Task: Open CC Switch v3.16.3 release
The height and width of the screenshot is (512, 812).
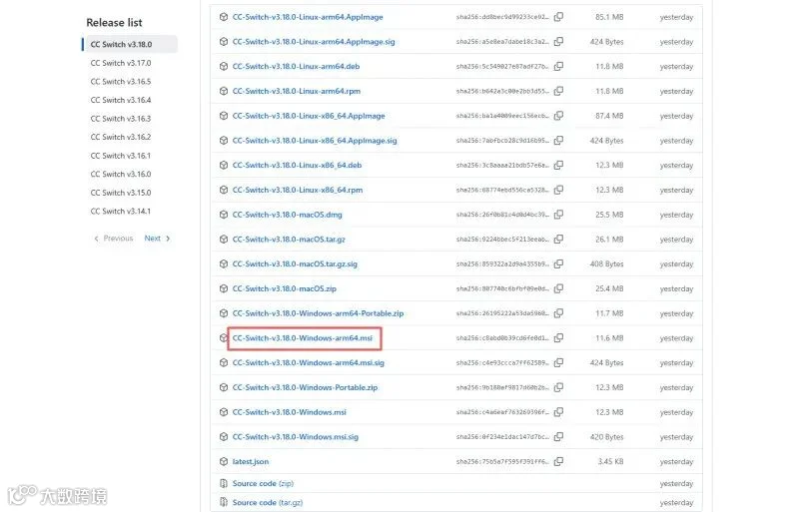Action: click(x=121, y=119)
